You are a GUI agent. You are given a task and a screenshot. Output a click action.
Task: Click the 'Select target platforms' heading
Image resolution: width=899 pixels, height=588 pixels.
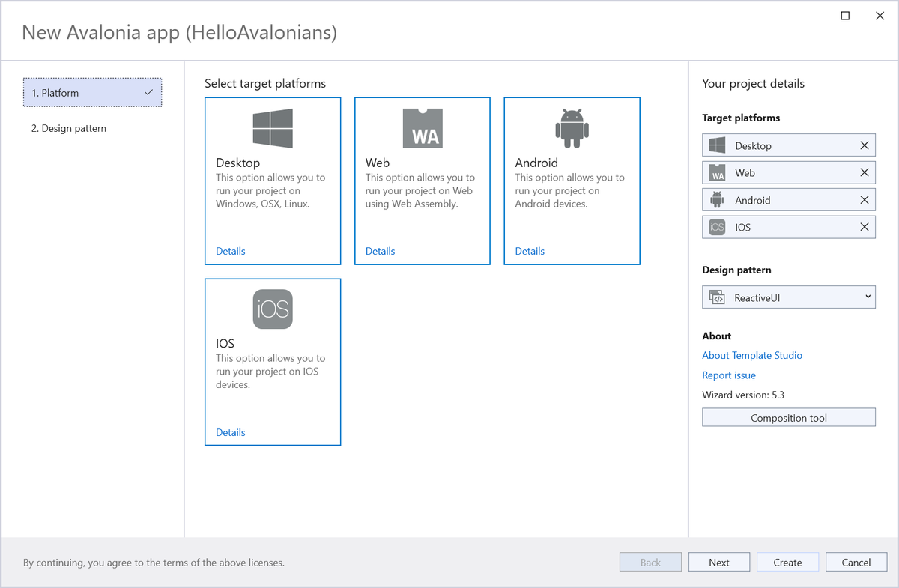[x=265, y=83]
